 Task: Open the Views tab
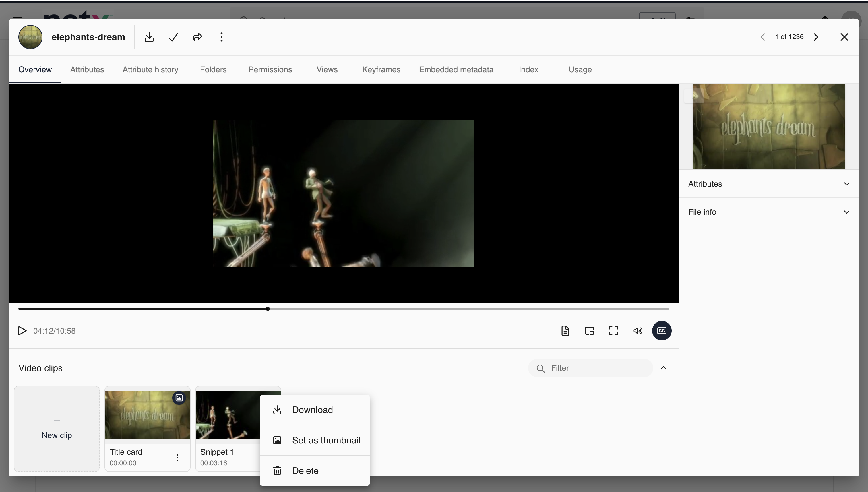point(327,70)
